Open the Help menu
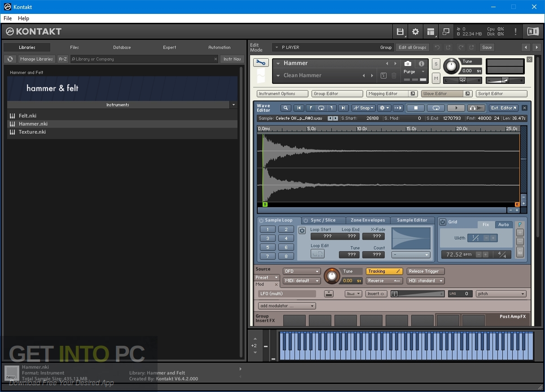Image resolution: width=545 pixels, height=392 pixels. point(23,18)
